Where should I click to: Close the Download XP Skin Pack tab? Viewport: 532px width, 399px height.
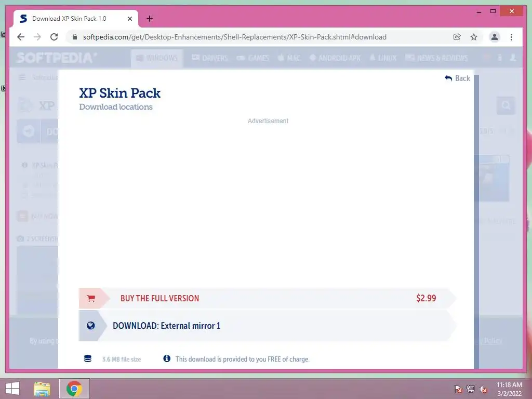pyautogui.click(x=129, y=19)
